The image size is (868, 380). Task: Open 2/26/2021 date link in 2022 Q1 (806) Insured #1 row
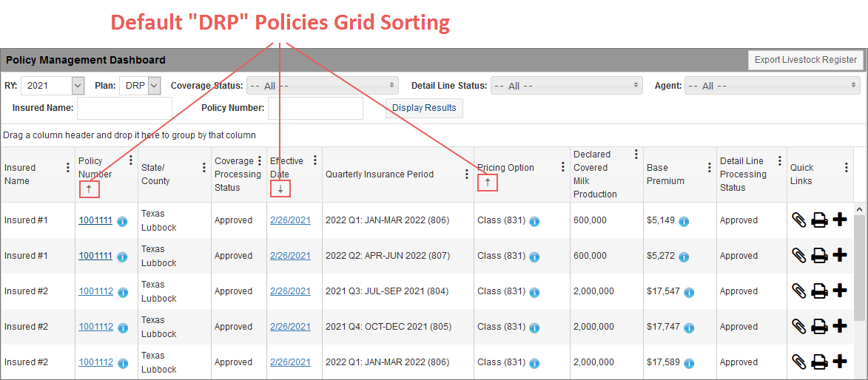pyautogui.click(x=290, y=220)
